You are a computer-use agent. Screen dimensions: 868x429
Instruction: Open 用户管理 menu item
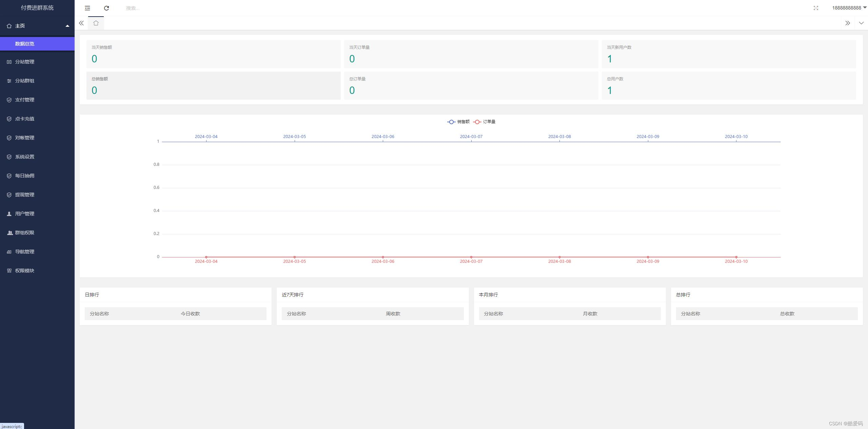(37, 214)
